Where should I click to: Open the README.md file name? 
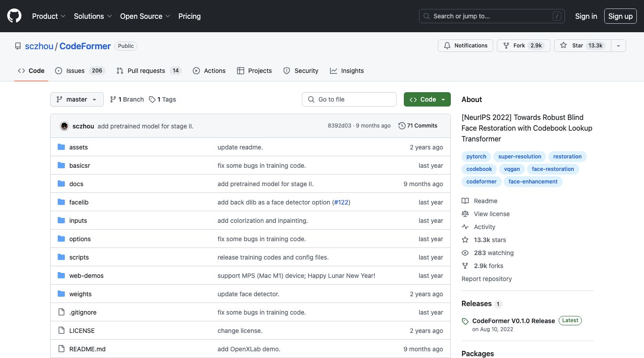[x=87, y=349]
